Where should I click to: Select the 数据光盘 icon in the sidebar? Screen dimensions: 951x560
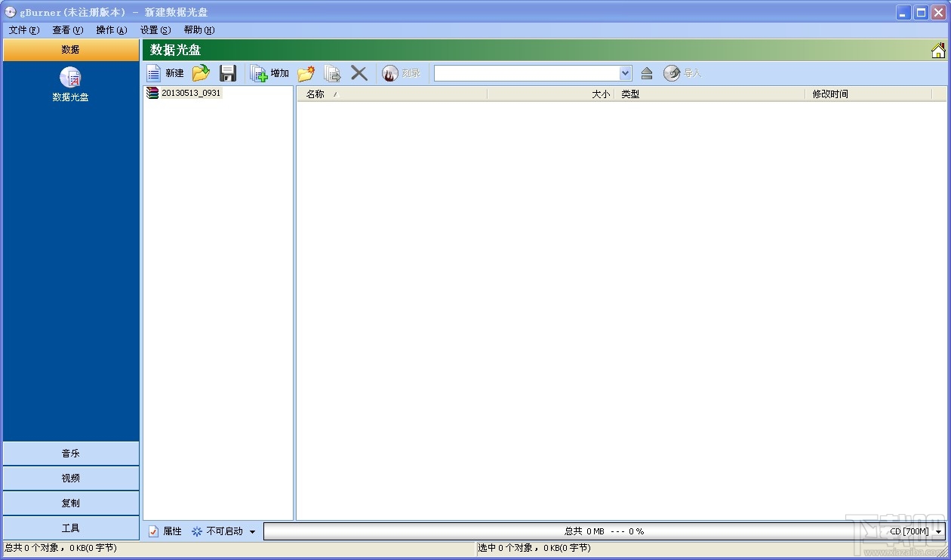71,78
